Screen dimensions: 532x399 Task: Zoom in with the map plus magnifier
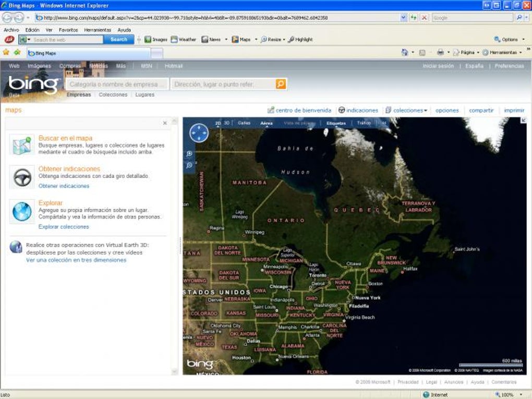[189, 154]
